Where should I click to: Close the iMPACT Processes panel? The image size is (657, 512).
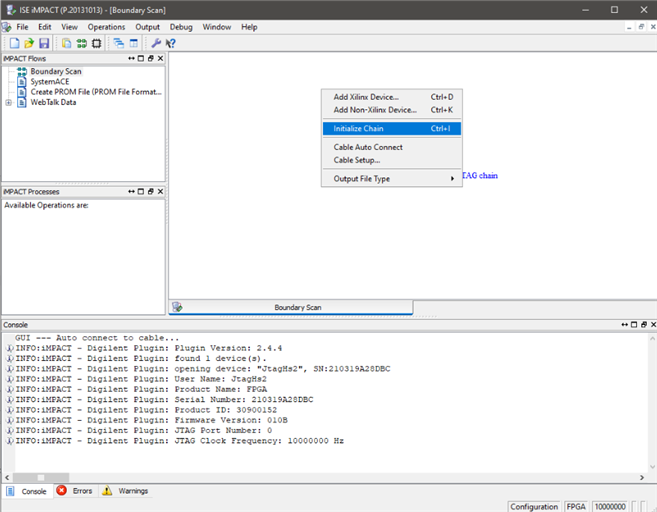click(161, 191)
